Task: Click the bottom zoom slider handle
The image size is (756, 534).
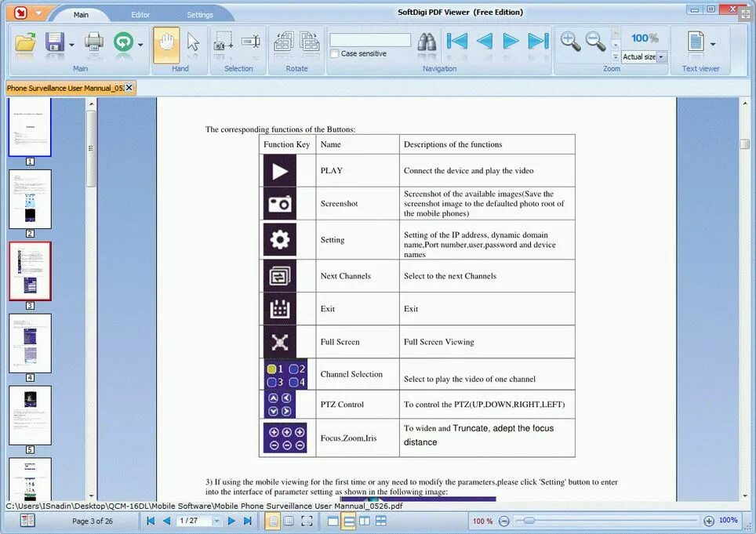Action: 529,521
